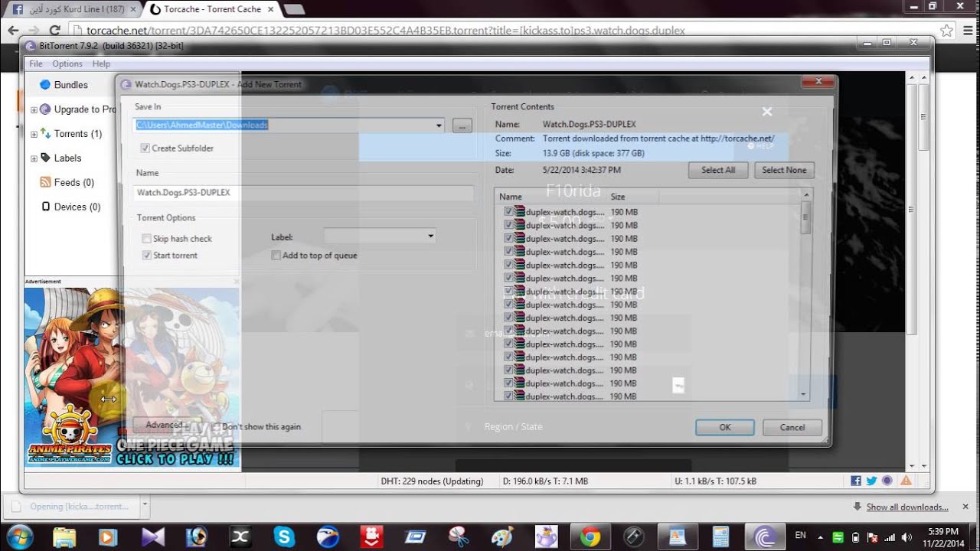Click the Feeds RSS icon
The height and width of the screenshot is (551, 980).
click(45, 182)
